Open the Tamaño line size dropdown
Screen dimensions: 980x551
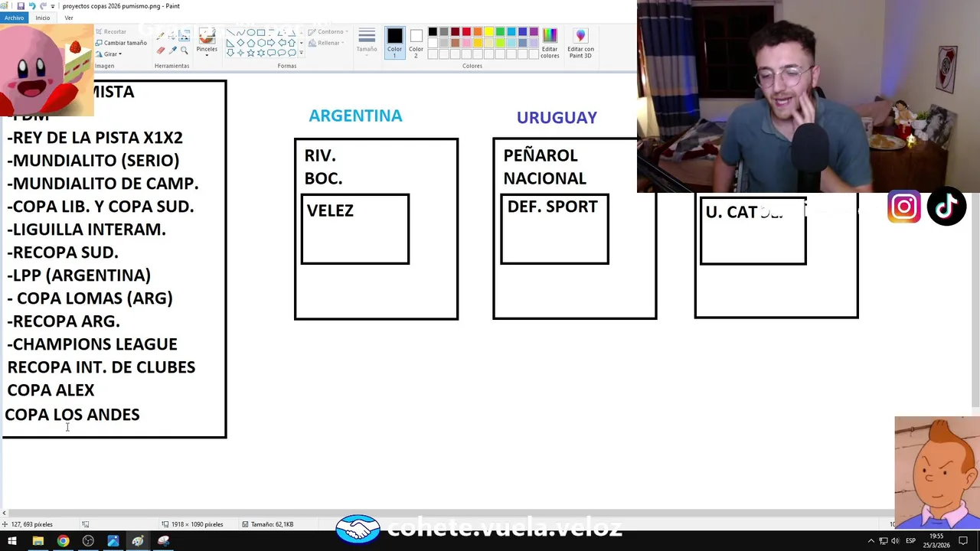coord(367,43)
